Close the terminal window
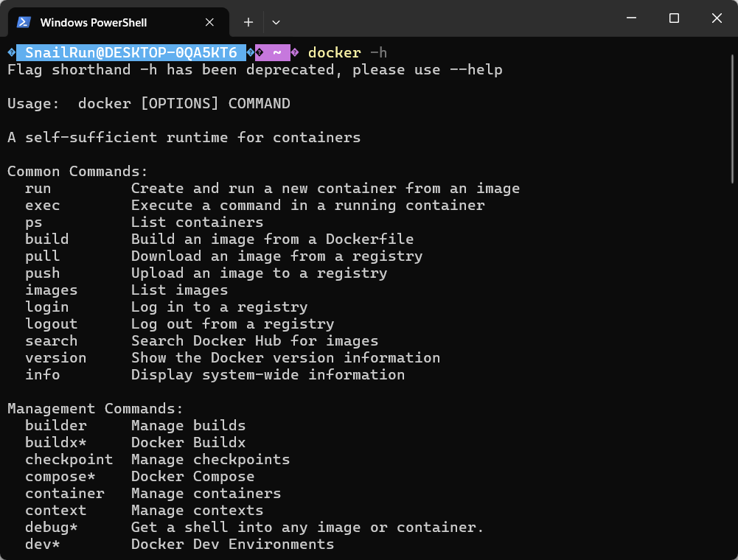738x560 pixels. click(717, 18)
